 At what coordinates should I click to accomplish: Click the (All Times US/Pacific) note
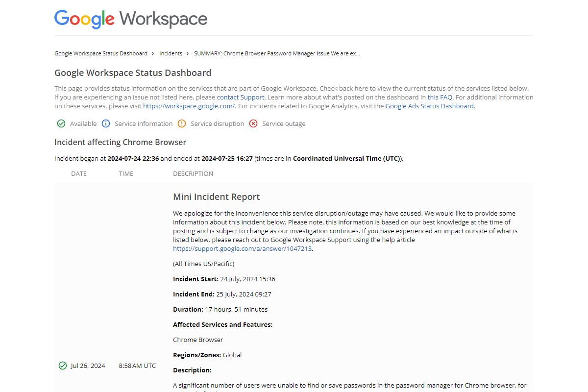tap(203, 264)
